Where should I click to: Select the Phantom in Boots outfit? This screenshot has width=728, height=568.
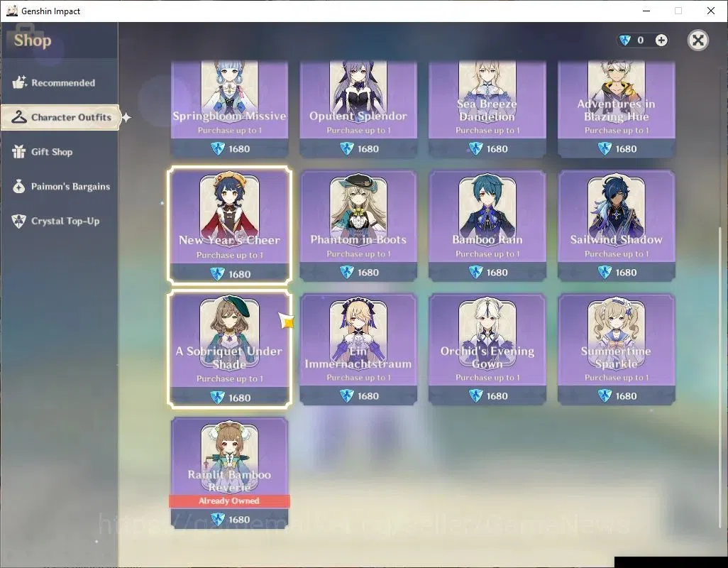[358, 225]
